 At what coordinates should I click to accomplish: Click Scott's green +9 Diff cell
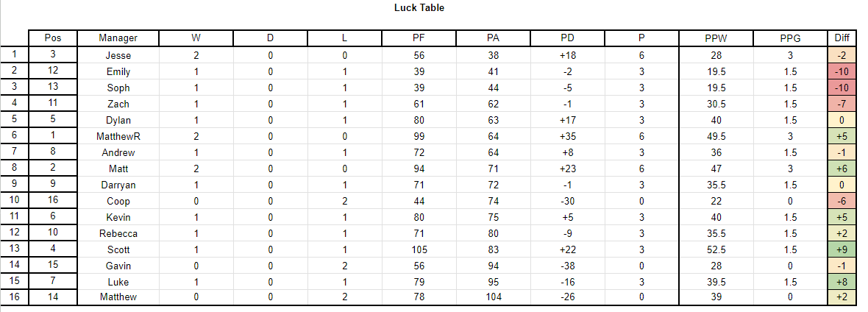[842, 249]
